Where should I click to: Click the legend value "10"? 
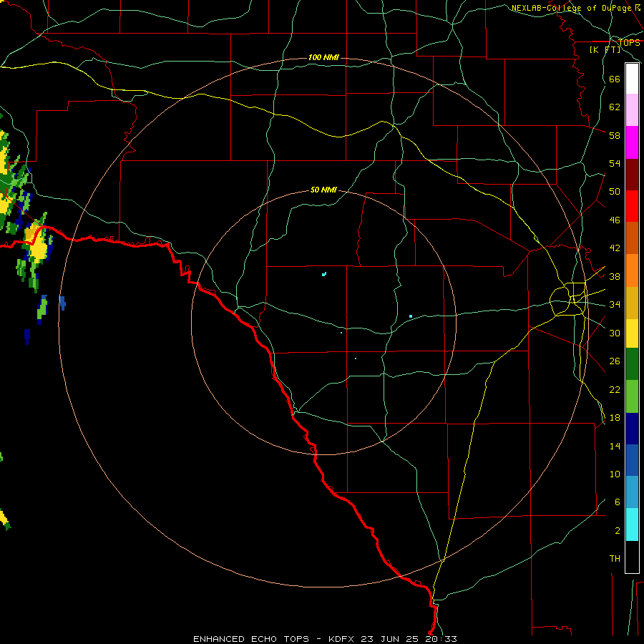(x=615, y=474)
